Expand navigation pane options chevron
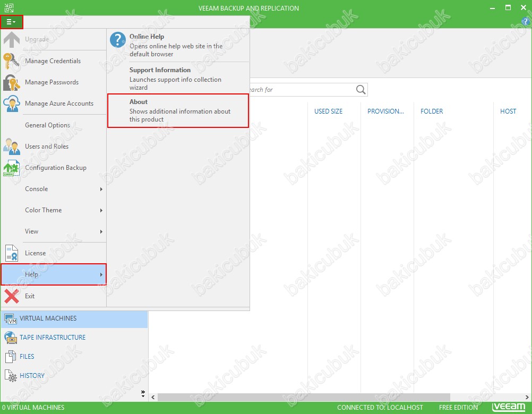Image resolution: width=532 pixels, height=414 pixels. click(143, 394)
